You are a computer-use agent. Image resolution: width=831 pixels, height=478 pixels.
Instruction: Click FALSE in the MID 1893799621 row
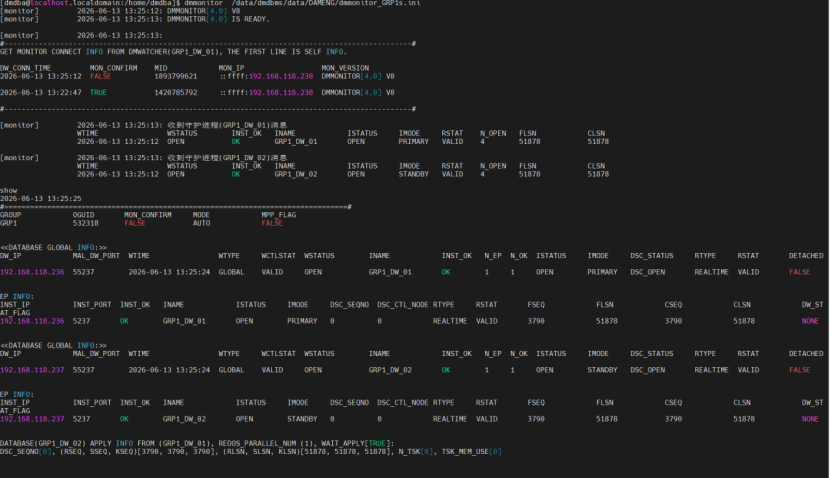tap(100, 76)
